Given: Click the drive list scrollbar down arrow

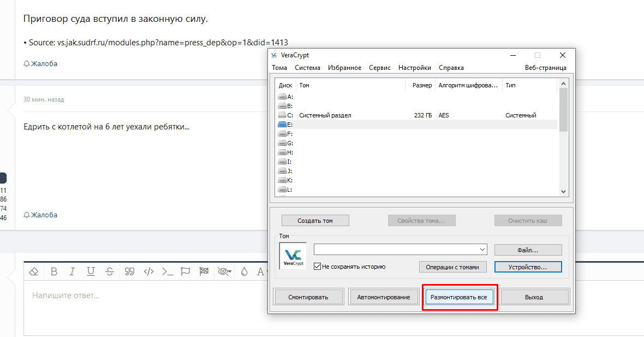Looking at the screenshot, I should [563, 192].
